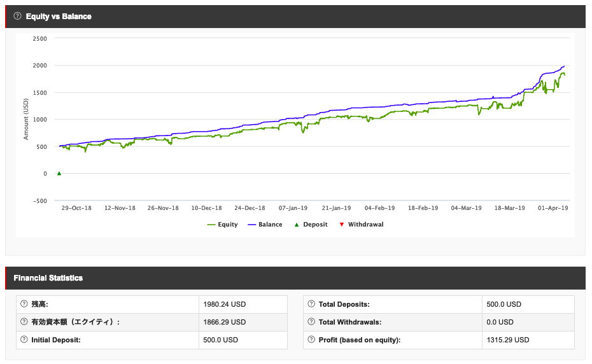The height and width of the screenshot is (364, 592).
Task: Click the 07-Jan-19 x-axis date label
Action: click(x=293, y=208)
